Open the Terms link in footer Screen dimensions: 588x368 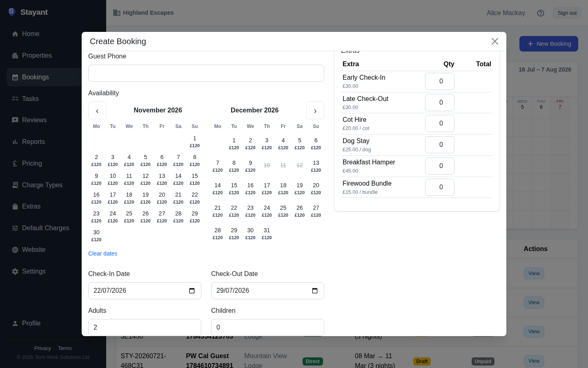point(65,348)
